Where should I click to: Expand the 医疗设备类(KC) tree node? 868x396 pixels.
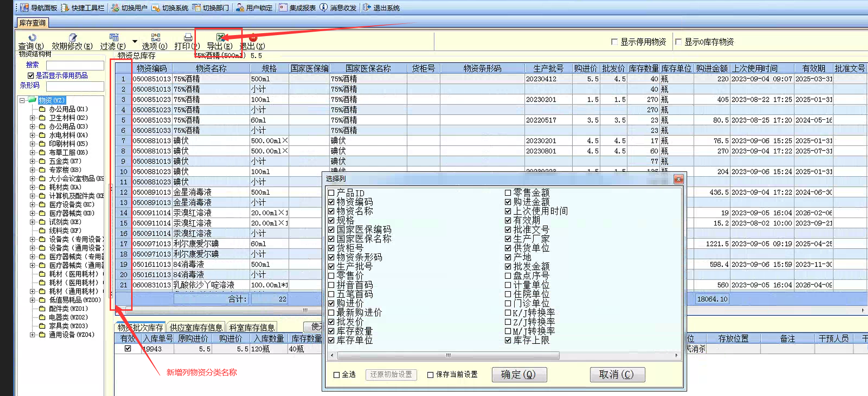pyautogui.click(x=32, y=205)
